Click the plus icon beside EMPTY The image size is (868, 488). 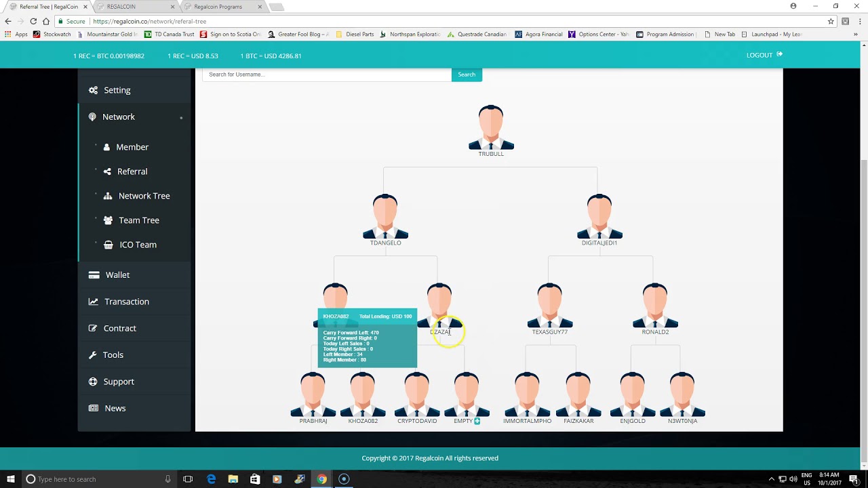477,421
